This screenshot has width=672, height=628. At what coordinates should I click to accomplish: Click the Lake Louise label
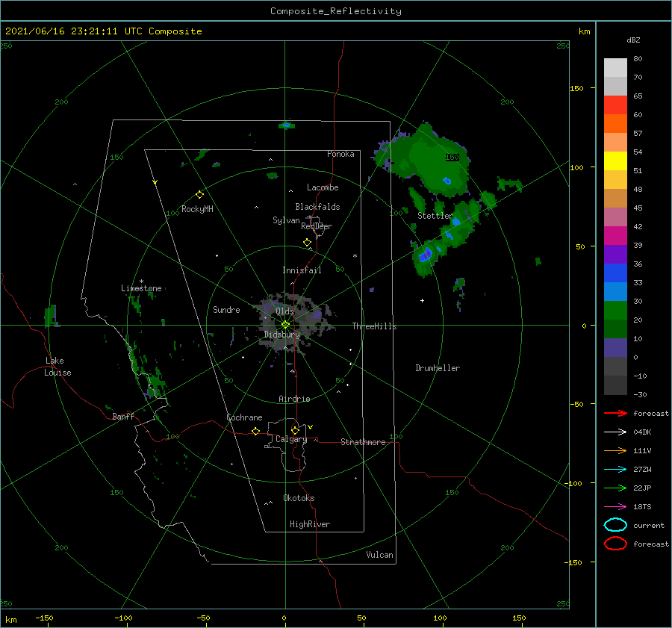[x=57, y=367]
